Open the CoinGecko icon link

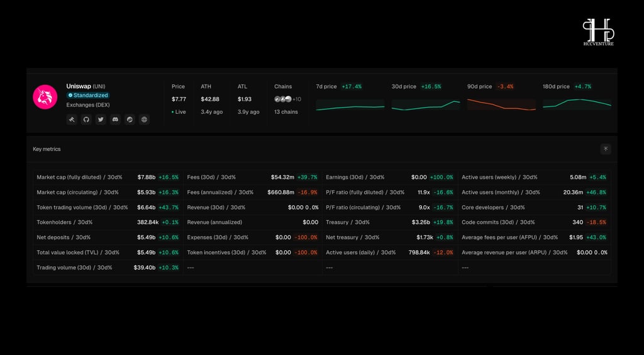click(x=130, y=120)
